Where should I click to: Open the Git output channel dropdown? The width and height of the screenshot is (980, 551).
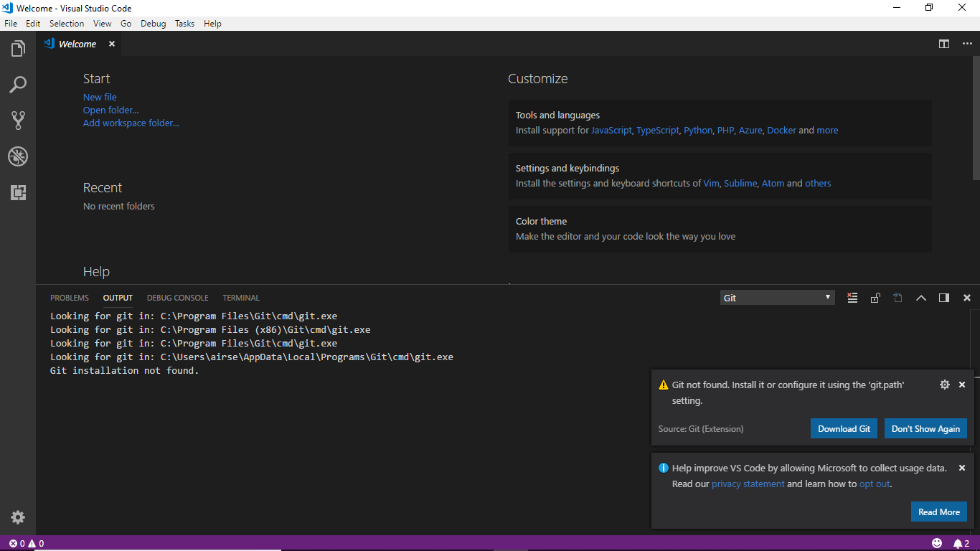tap(778, 298)
